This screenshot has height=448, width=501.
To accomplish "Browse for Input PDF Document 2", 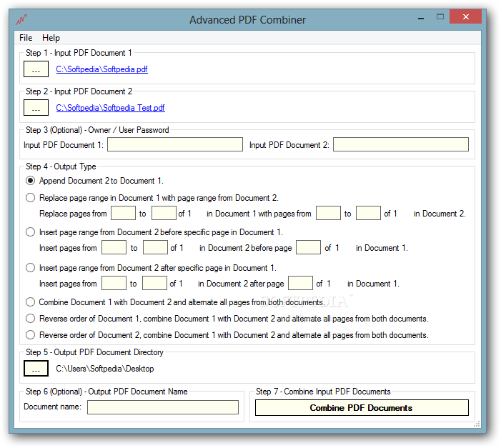I will 36,107.
